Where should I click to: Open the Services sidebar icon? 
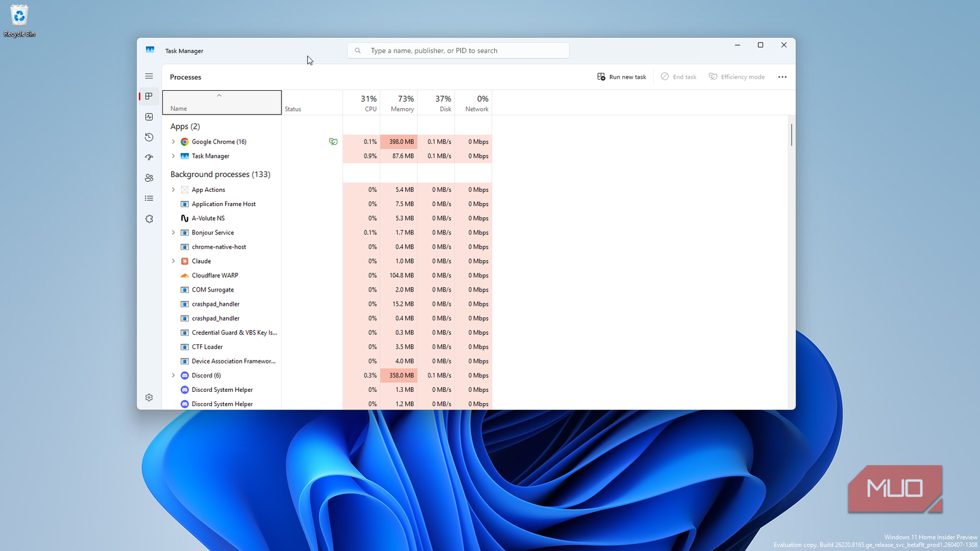149,218
